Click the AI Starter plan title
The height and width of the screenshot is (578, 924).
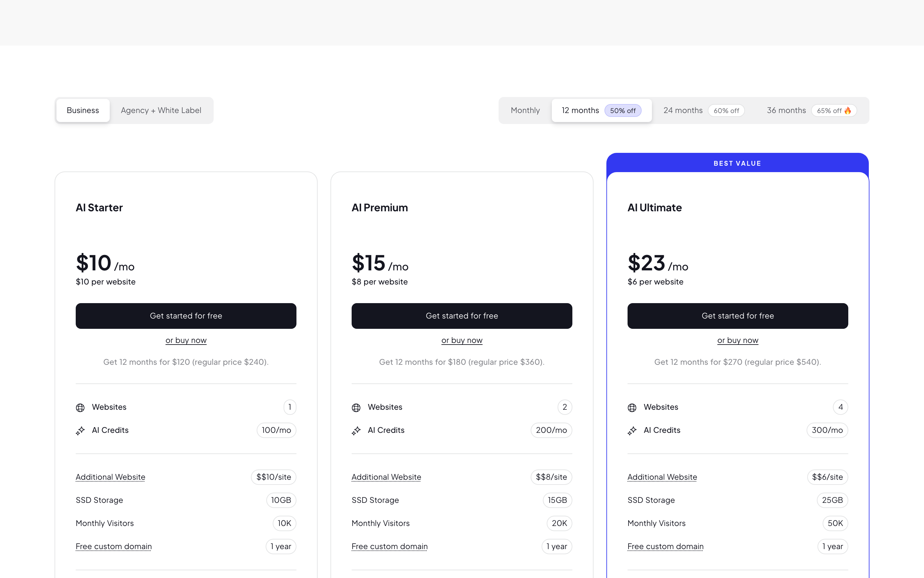pos(99,207)
